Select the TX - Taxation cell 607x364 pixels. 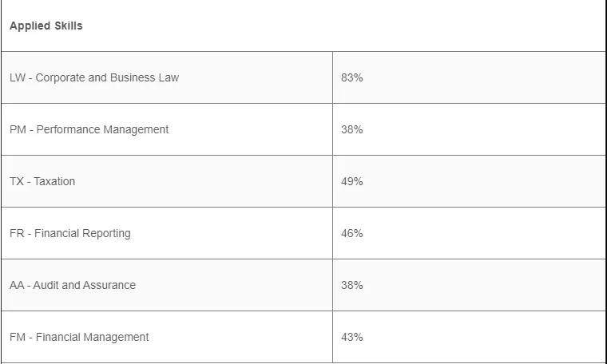tap(42, 181)
